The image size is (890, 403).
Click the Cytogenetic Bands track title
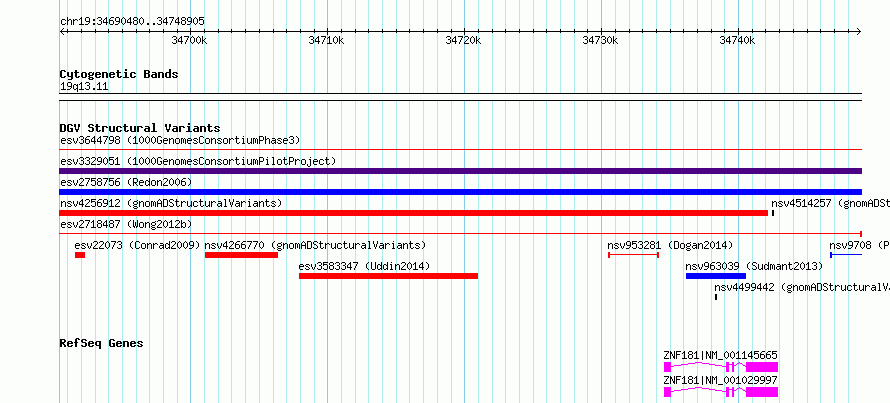pos(119,74)
